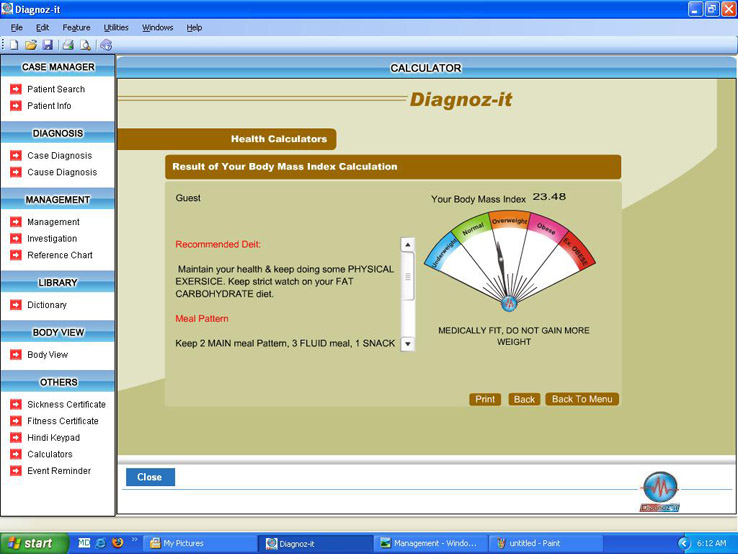Expand hidden system tray icons arrow

click(x=683, y=543)
